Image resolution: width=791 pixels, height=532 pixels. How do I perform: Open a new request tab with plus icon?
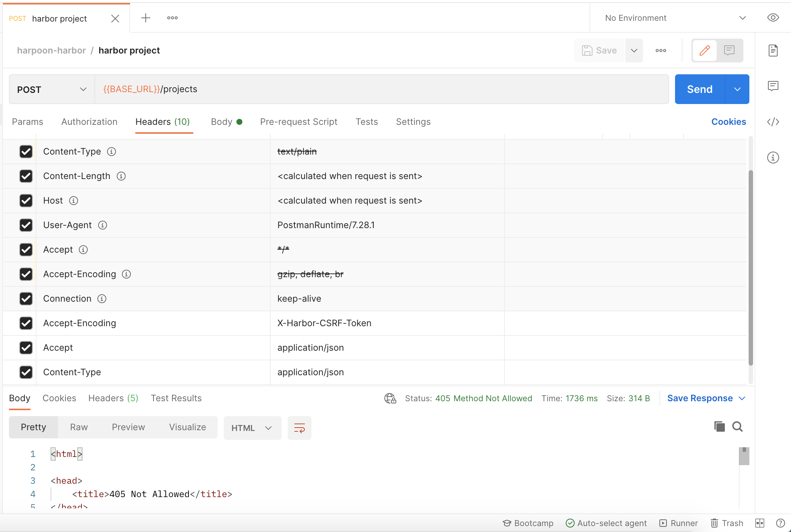146,18
